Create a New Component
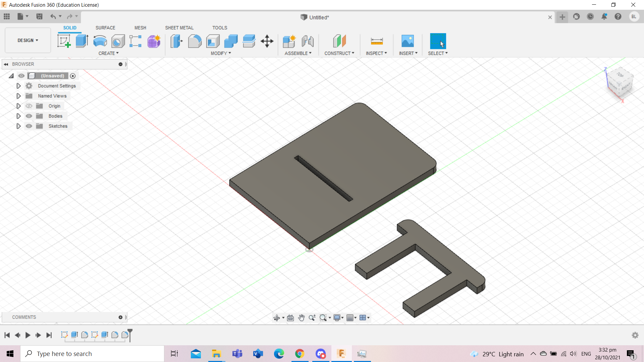Viewport: 644px width, 362px height. 289,41
